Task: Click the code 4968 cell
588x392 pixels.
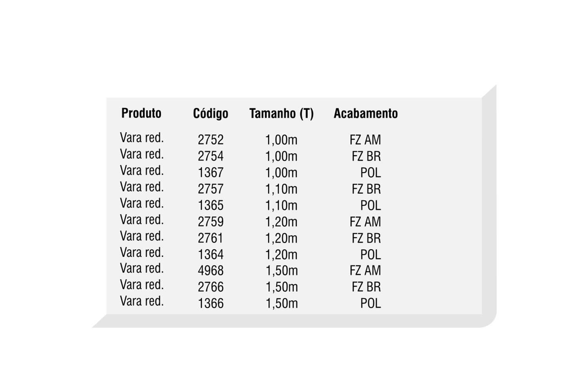Action: click(211, 270)
